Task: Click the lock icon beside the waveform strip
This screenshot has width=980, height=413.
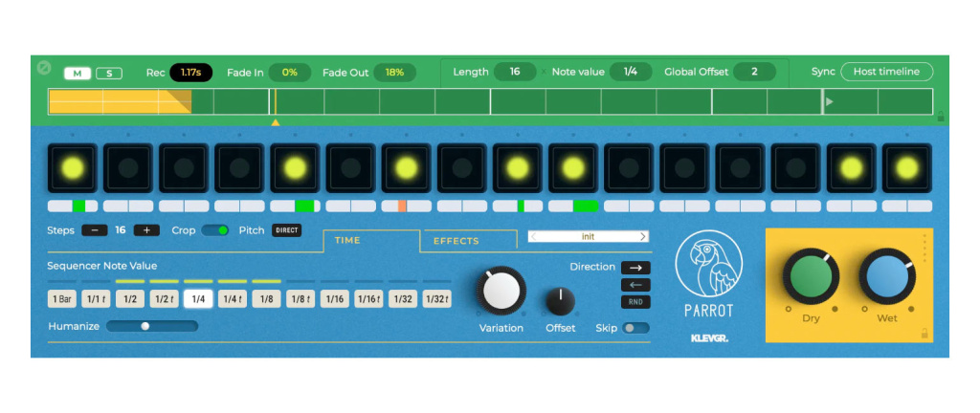Action: pos(941,117)
